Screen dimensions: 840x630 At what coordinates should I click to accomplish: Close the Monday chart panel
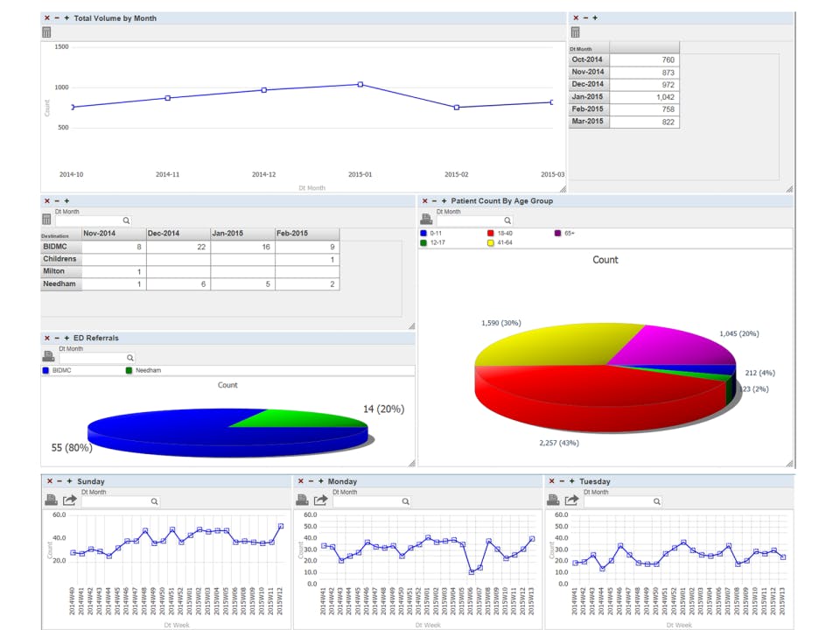[x=300, y=481]
